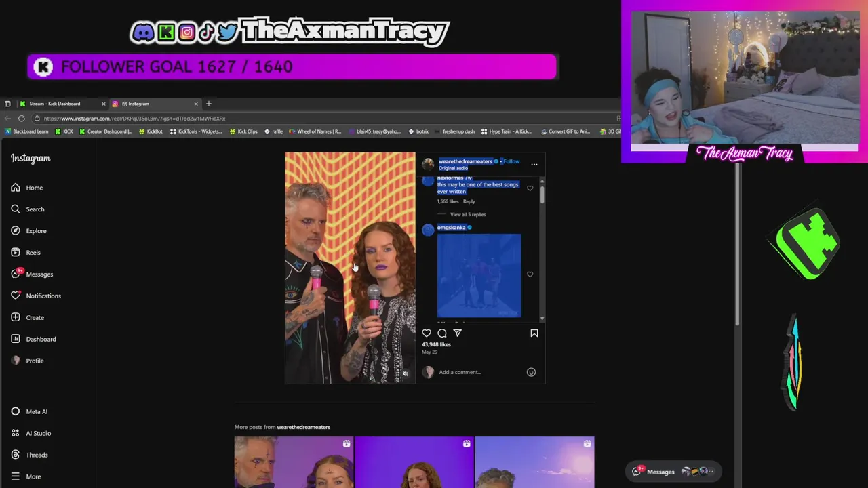Open a new browser tab
Image resolution: width=868 pixels, height=488 pixels.
click(x=209, y=104)
